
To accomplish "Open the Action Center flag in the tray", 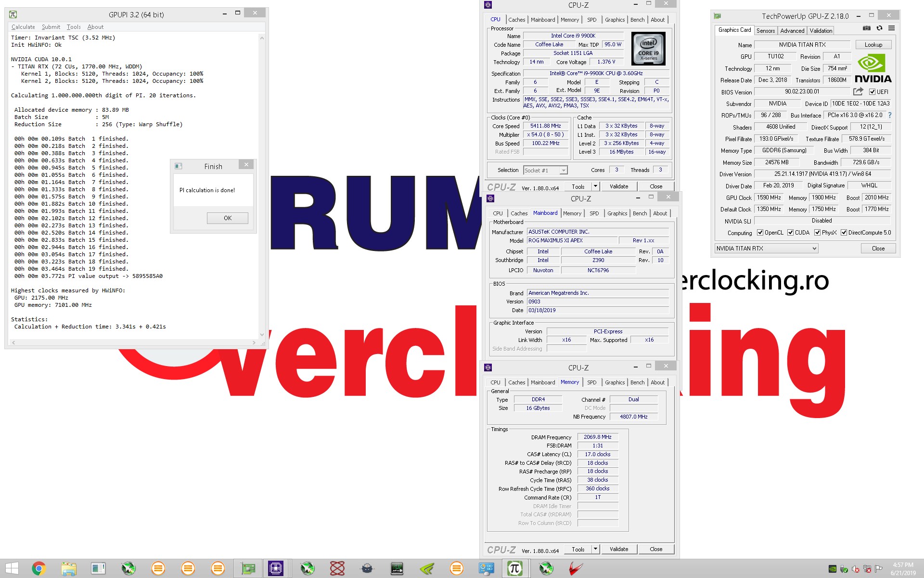I will click(x=878, y=569).
